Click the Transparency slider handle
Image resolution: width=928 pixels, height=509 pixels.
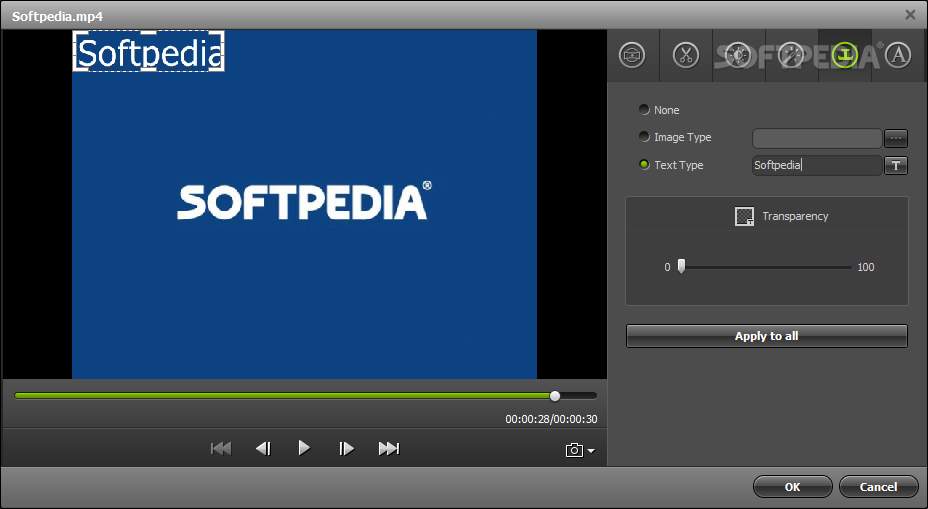tap(682, 266)
